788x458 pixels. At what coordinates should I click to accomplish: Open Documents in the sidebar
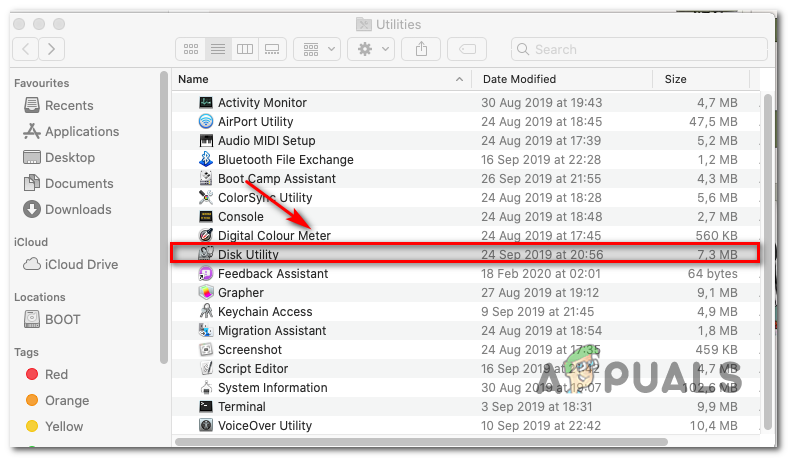click(69, 184)
